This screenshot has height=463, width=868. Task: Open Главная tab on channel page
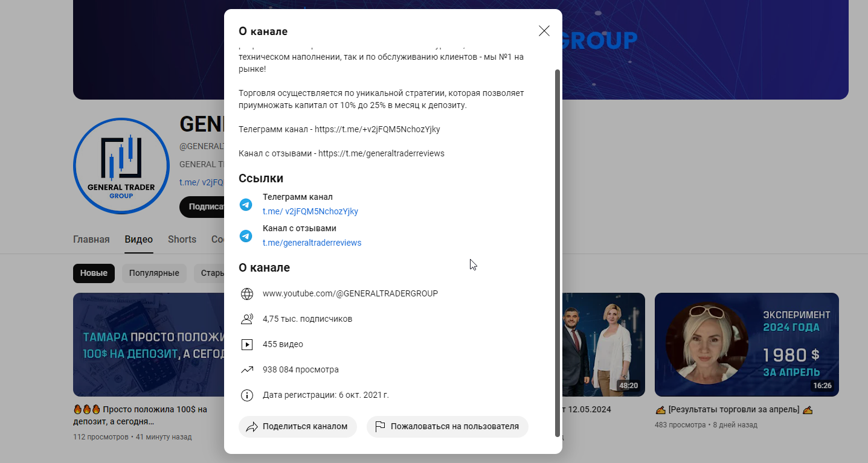click(91, 240)
